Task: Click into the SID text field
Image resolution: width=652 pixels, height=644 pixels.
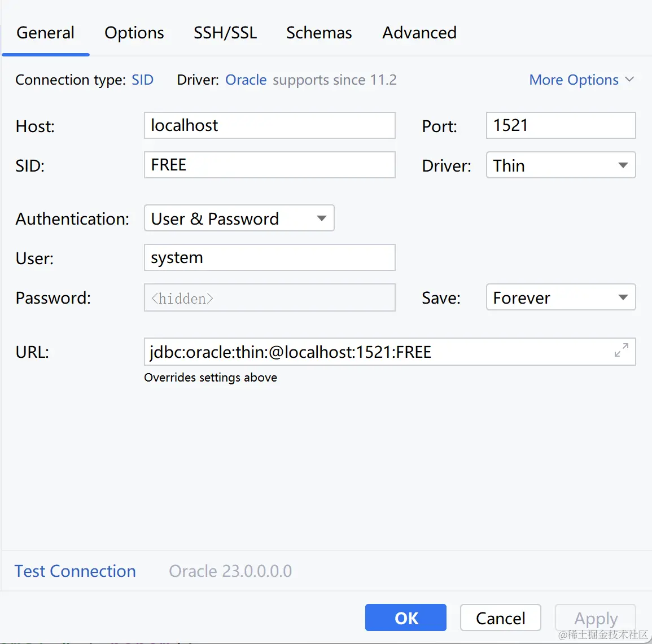Action: click(269, 165)
